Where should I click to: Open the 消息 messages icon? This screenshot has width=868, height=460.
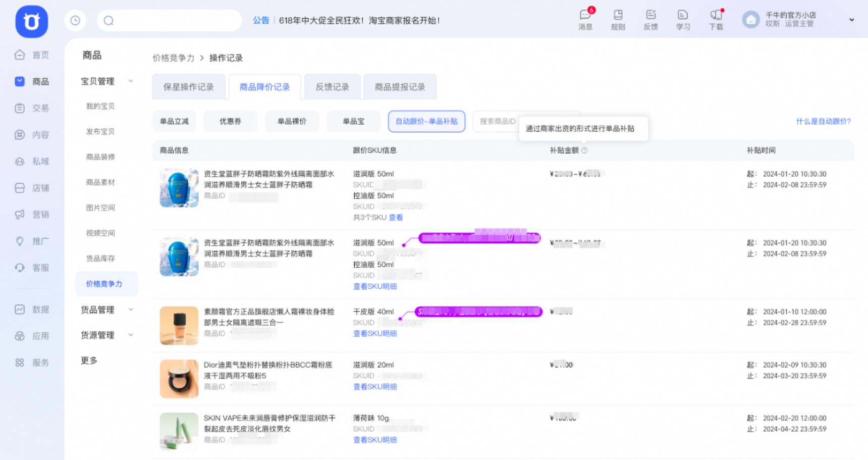[x=585, y=20]
